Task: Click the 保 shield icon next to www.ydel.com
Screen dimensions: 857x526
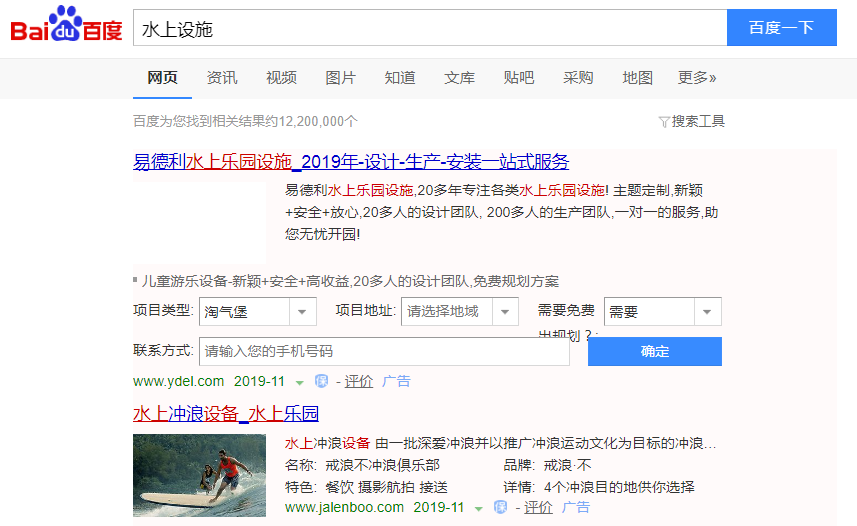Action: (321, 381)
